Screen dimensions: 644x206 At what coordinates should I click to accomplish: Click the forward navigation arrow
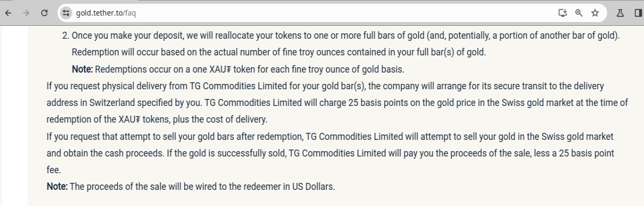pos(26,13)
